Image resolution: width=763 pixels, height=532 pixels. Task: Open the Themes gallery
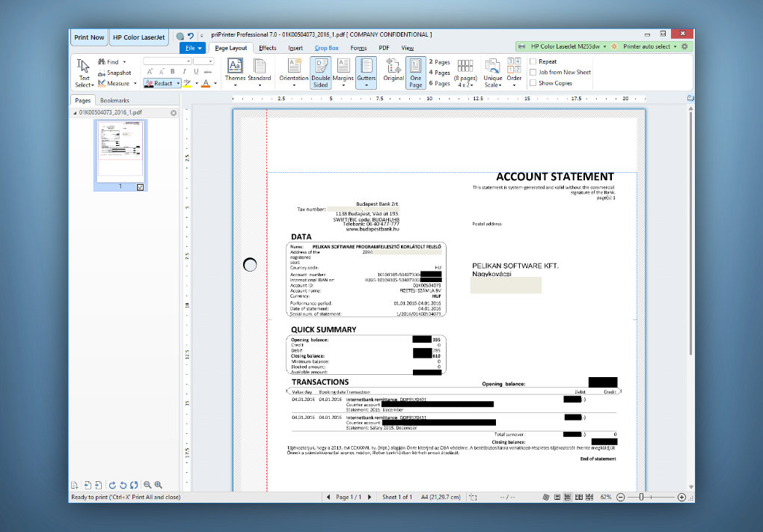pos(235,73)
